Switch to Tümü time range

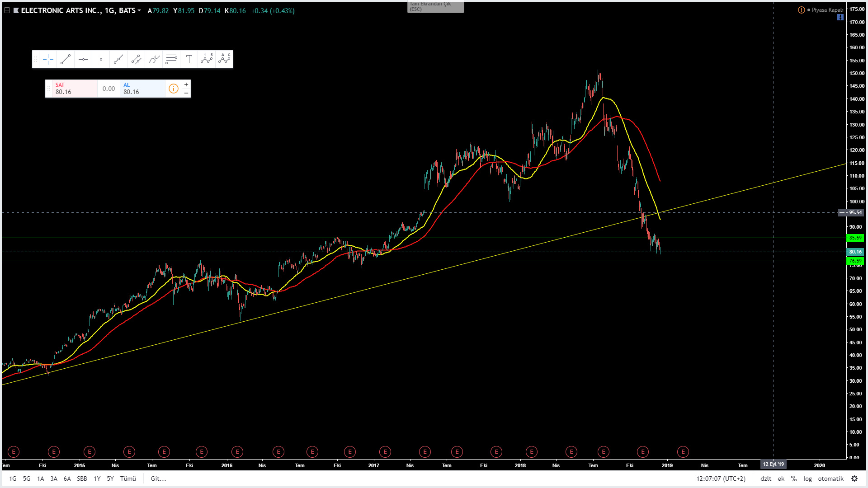tap(128, 479)
